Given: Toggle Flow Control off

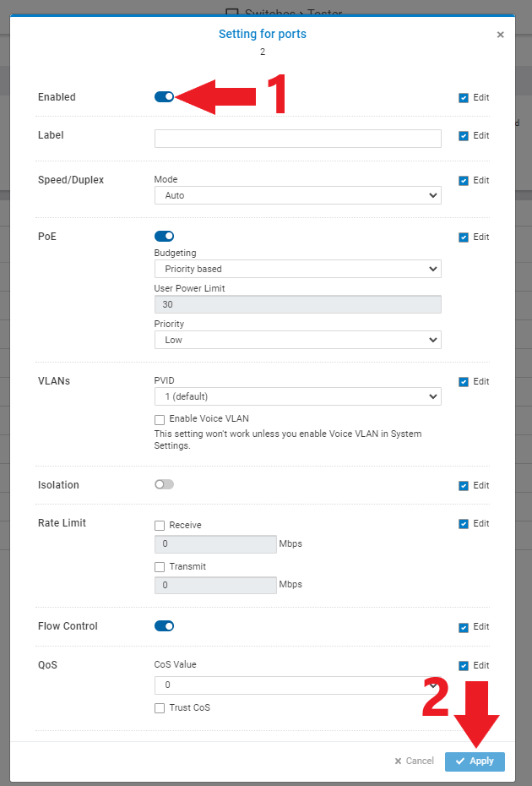Looking at the screenshot, I should point(164,625).
